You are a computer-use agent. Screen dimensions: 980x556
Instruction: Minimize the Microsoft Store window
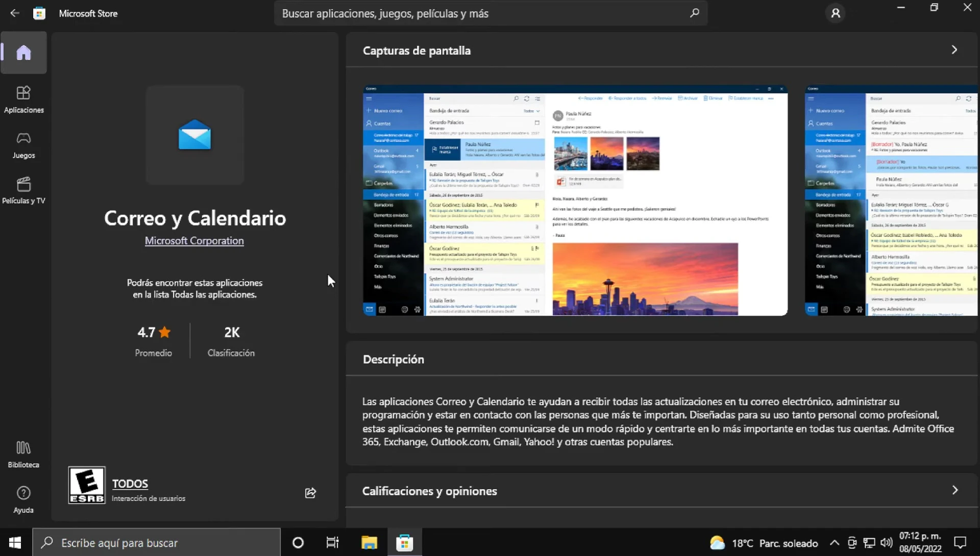pos(901,8)
